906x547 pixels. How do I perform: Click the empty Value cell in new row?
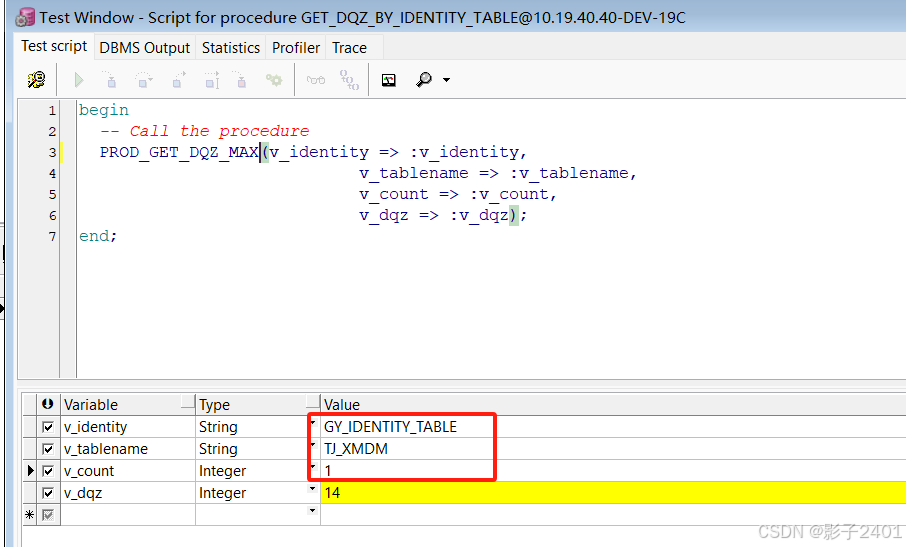point(613,514)
